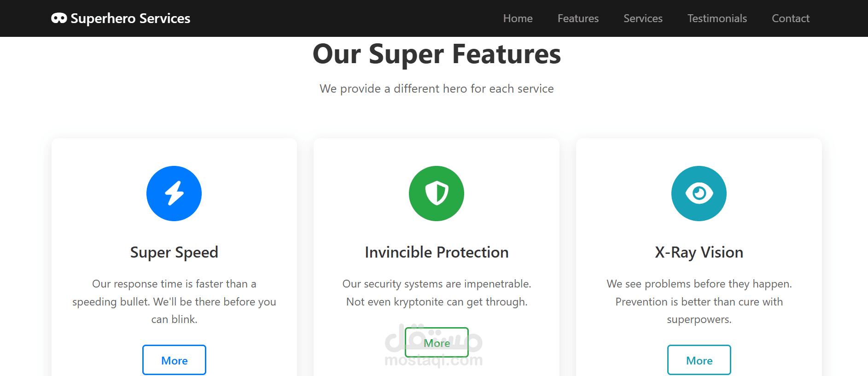The width and height of the screenshot is (868, 376).
Task: Click More button under Super Speed
Action: tap(174, 360)
